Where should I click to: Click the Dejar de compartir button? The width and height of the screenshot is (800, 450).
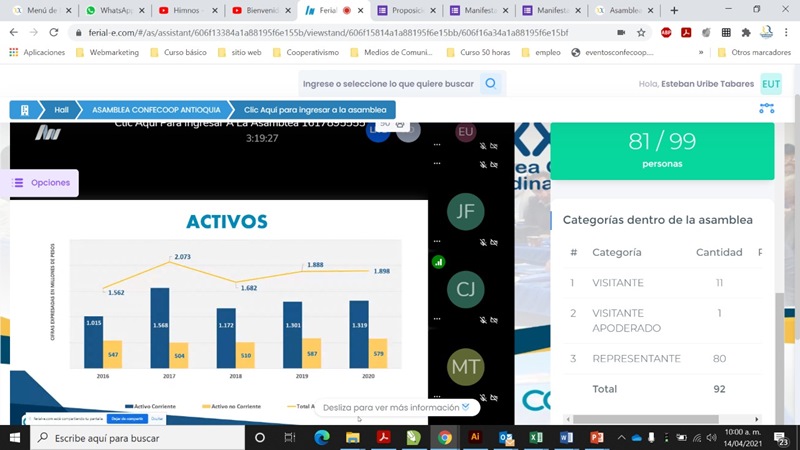tap(127, 418)
